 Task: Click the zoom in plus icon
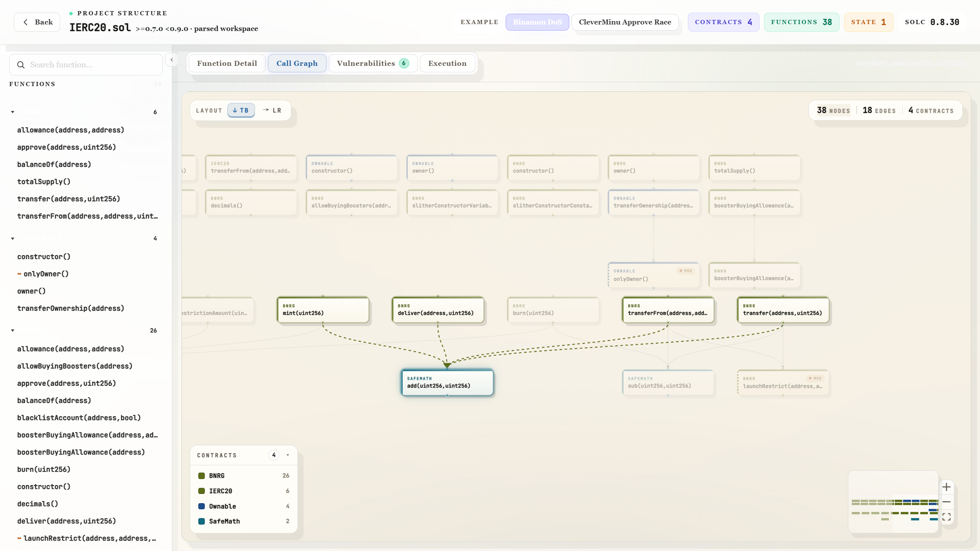946,487
